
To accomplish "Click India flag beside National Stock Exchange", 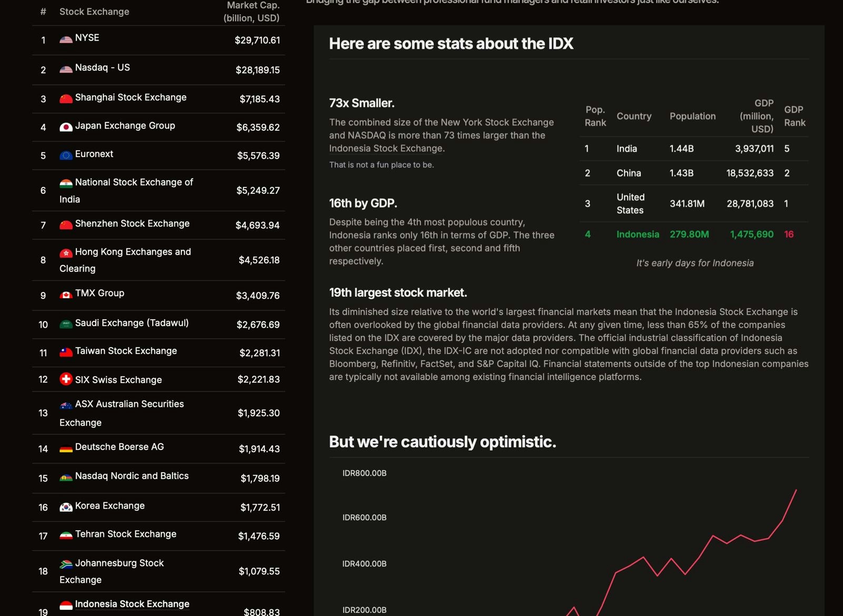I will (x=66, y=183).
